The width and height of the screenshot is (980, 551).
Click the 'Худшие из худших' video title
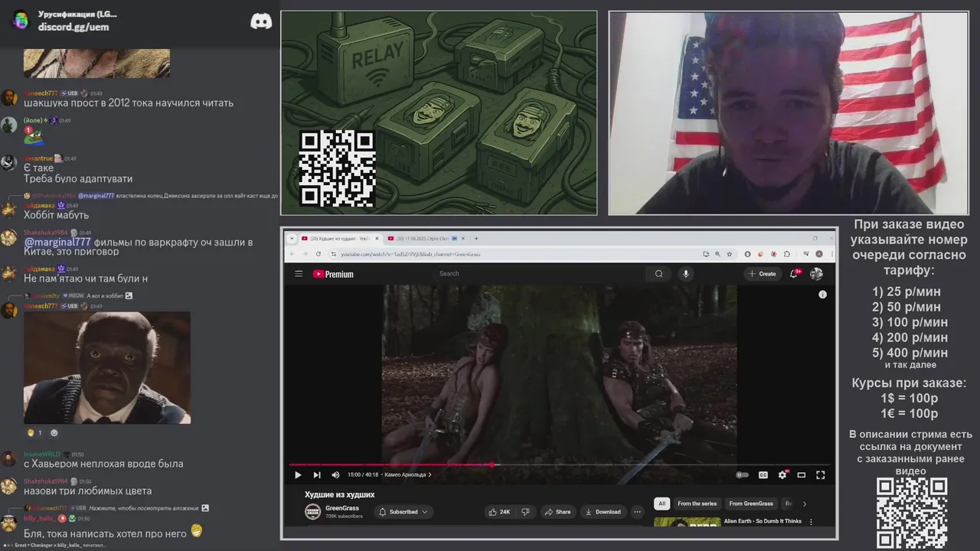(x=339, y=494)
